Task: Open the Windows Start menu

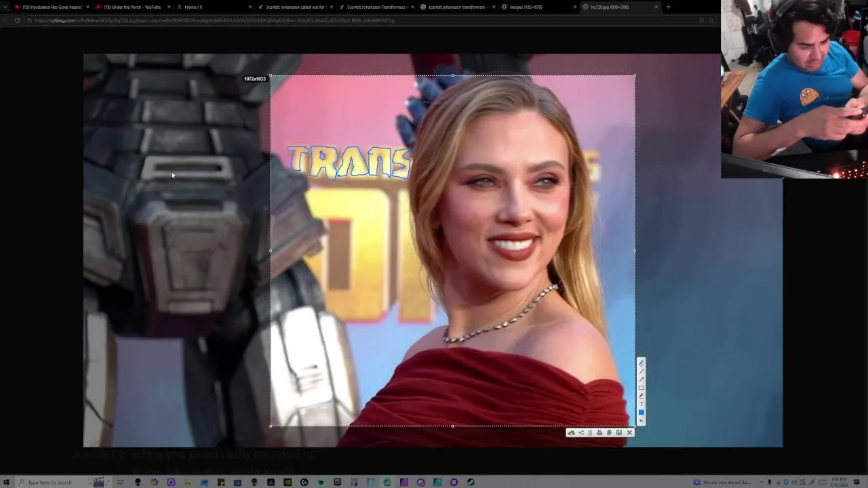Action: (6, 482)
